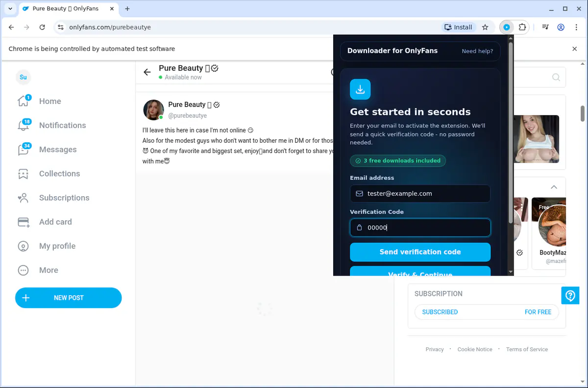588x388 pixels.
Task: Click the search magnifier icon
Action: [x=556, y=78]
